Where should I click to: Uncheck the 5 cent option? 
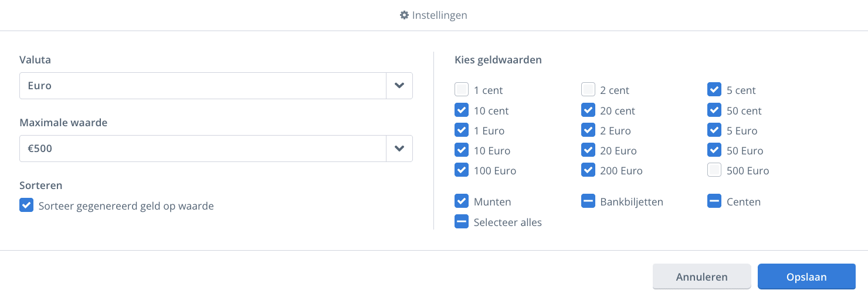(714, 89)
